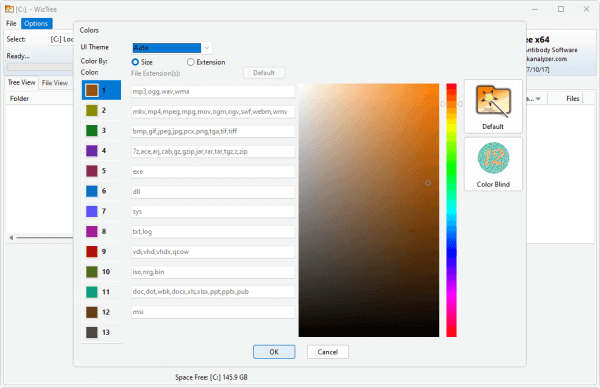Image resolution: width=600 pixels, height=388 pixels.
Task: Pick color swatch 4 (purple)
Action: pyautogui.click(x=92, y=151)
